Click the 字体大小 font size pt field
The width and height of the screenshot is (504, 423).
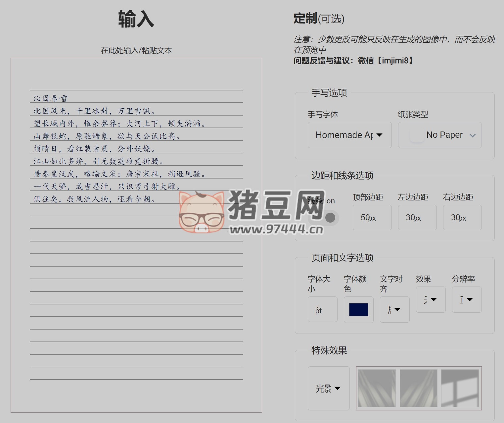[x=322, y=309]
